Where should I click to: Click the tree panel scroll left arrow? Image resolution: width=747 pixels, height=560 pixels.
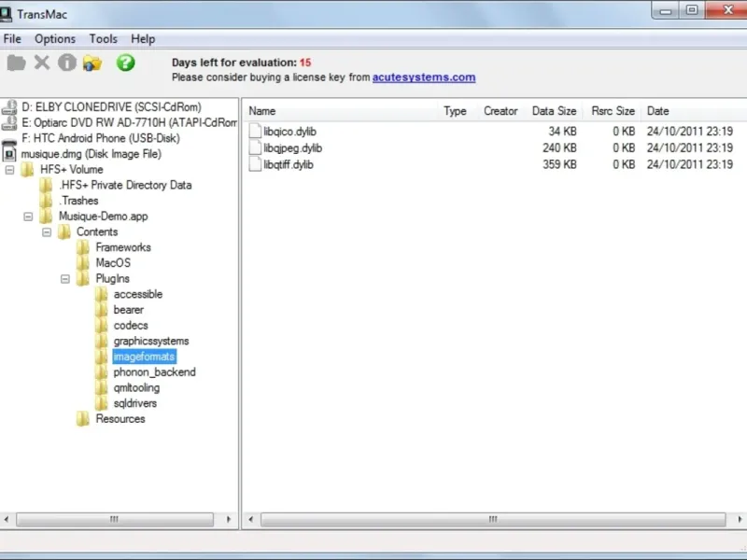pyautogui.click(x=7, y=519)
